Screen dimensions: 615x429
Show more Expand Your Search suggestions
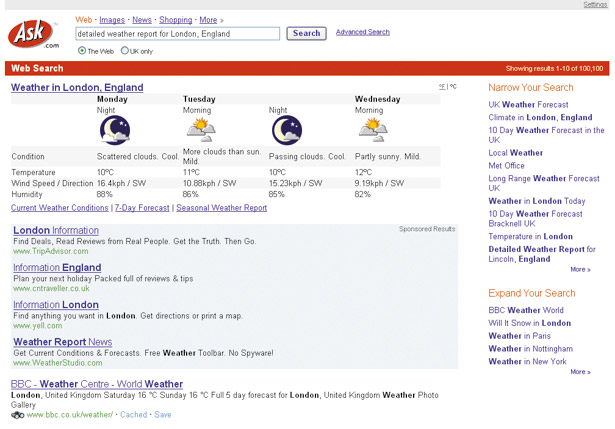[x=580, y=372]
